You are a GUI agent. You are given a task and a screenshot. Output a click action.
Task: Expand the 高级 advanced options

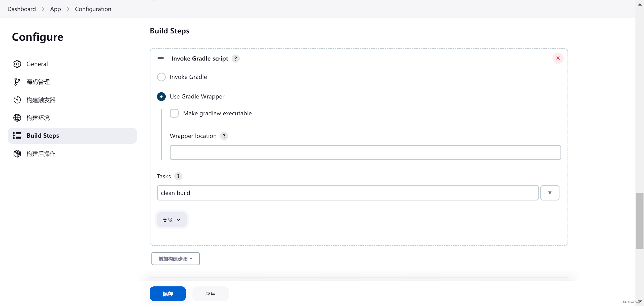tap(172, 220)
